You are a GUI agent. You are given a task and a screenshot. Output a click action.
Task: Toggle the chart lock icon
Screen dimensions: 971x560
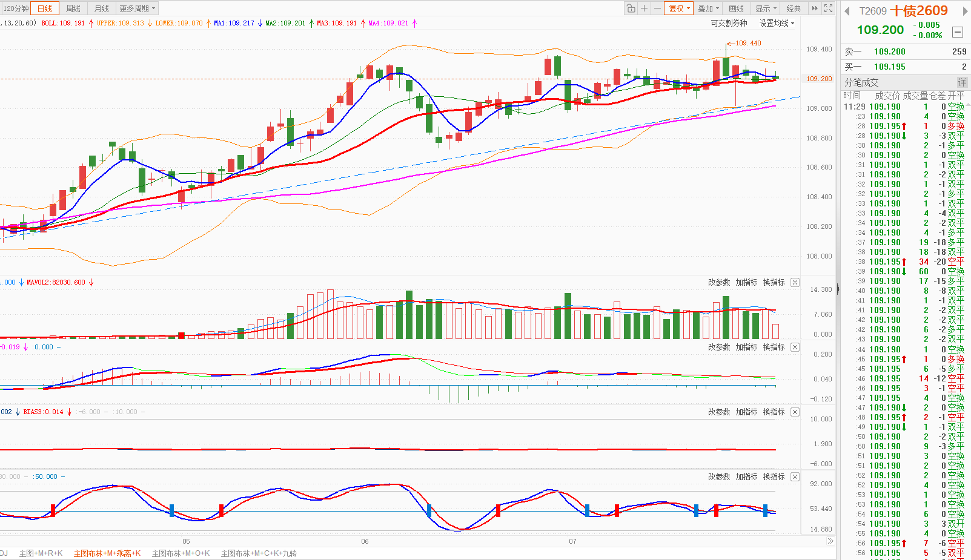coord(631,8)
